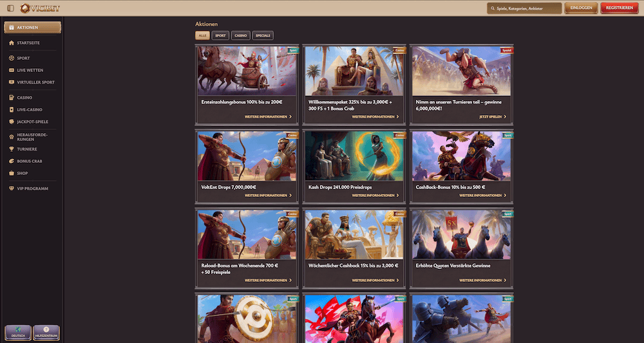
Task: Click the Einloggen button
Action: pos(580,8)
